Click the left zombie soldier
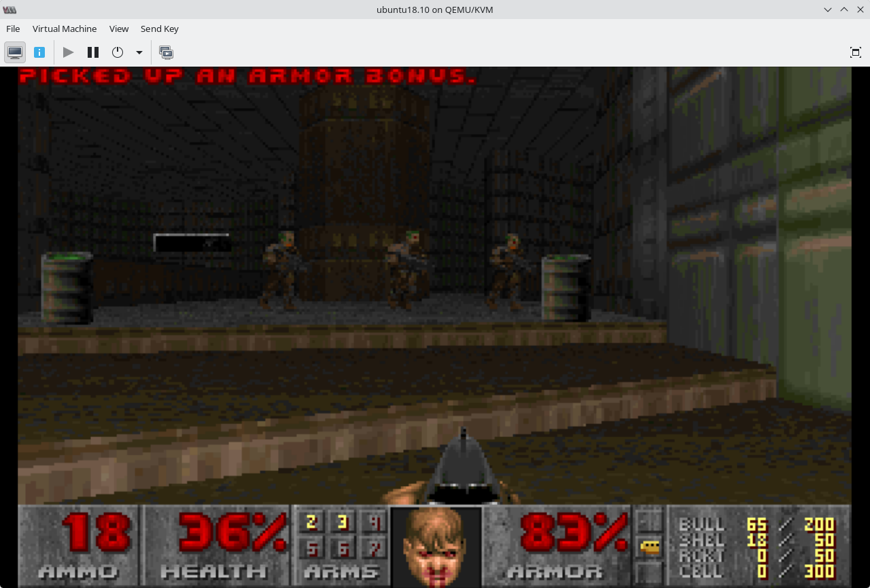Screen dimensions: 870x588 (x=282, y=270)
